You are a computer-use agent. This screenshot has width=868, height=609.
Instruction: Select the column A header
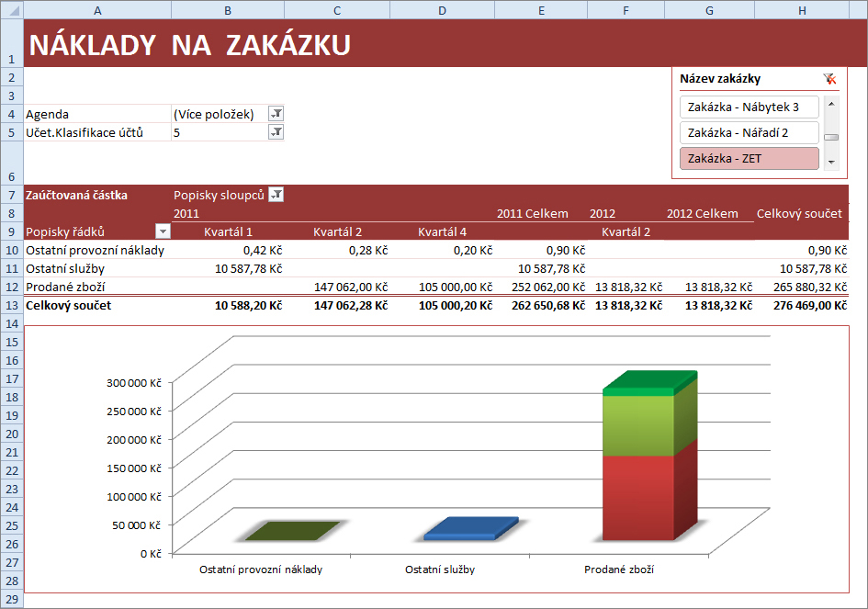coord(97,9)
